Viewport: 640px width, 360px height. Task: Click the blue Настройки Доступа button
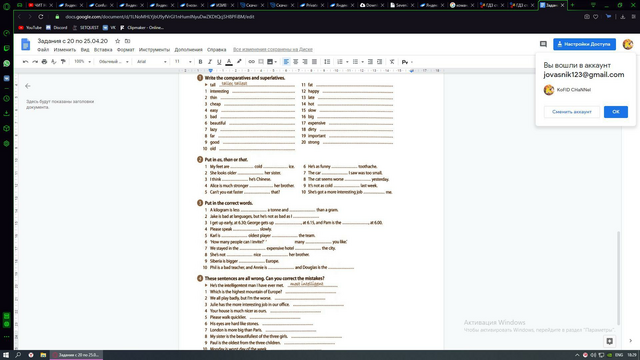click(584, 44)
